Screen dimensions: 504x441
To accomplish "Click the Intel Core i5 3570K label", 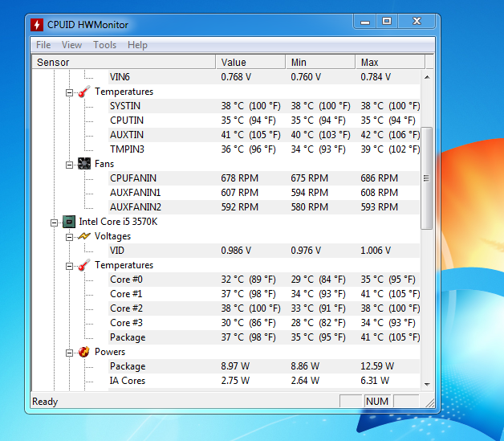I will tap(118, 222).
